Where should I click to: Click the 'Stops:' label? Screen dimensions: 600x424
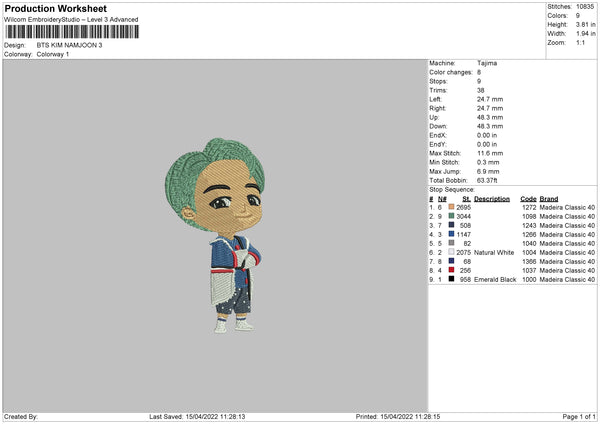[438, 81]
